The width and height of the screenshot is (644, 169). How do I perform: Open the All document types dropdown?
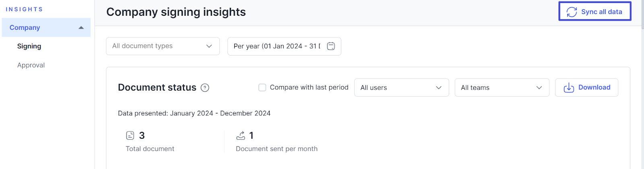163,46
